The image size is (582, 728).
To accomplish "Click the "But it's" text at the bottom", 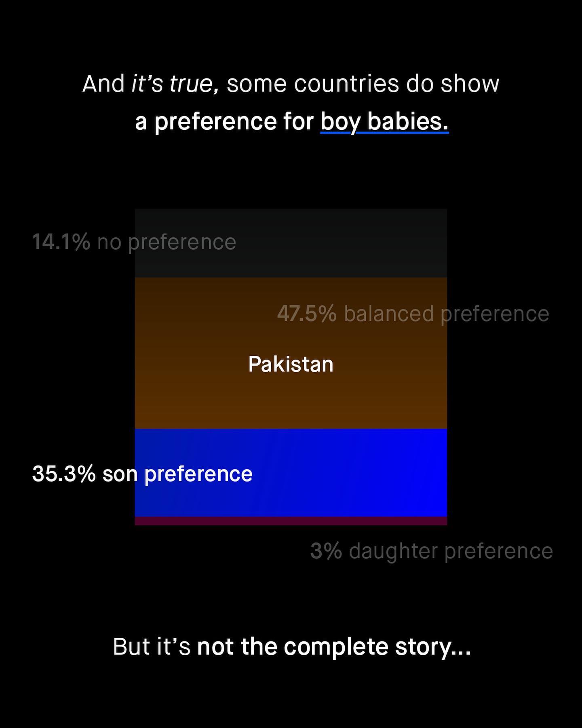I will coord(152,646).
